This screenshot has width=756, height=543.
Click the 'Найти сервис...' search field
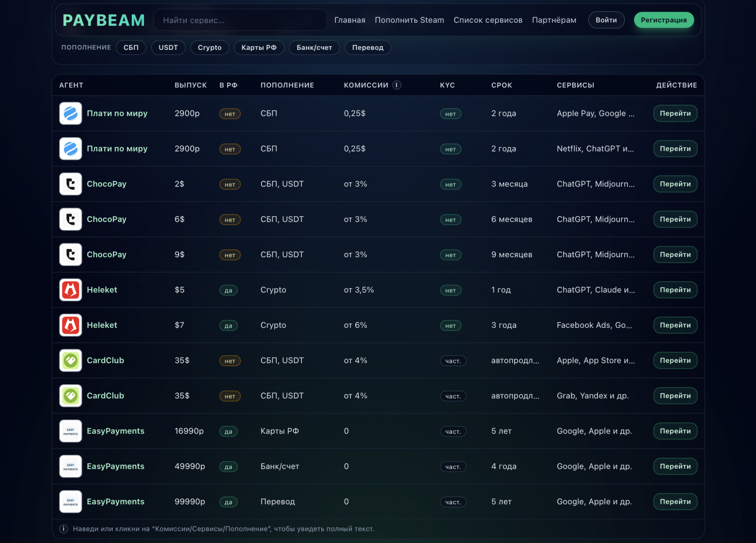(240, 20)
